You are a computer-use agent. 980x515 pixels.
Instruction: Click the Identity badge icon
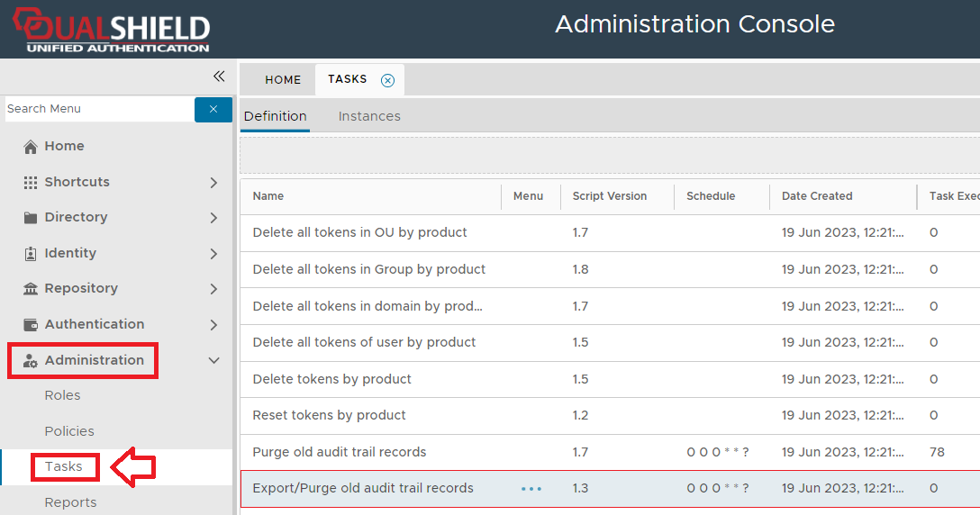coord(31,254)
